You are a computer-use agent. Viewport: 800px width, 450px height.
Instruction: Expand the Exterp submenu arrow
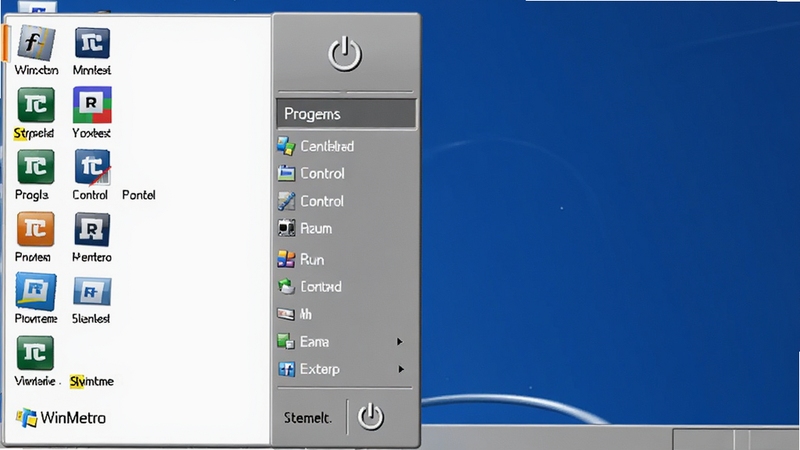[x=401, y=369]
